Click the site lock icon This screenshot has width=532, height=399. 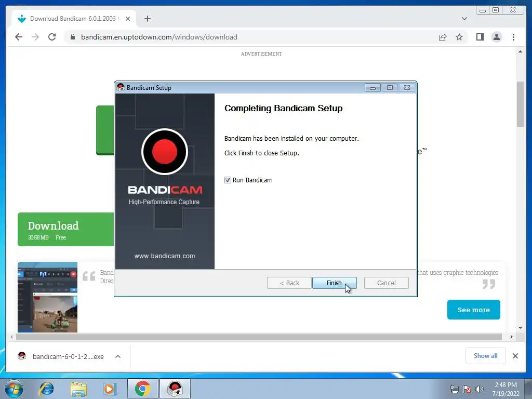(73, 37)
